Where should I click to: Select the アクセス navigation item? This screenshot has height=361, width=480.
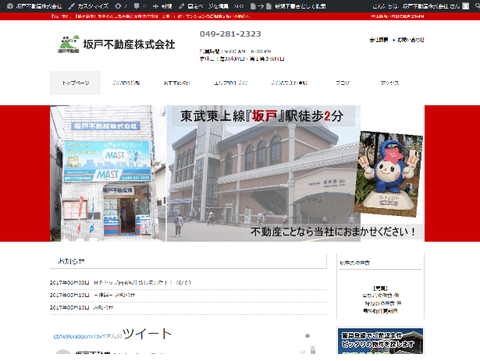[x=390, y=83]
